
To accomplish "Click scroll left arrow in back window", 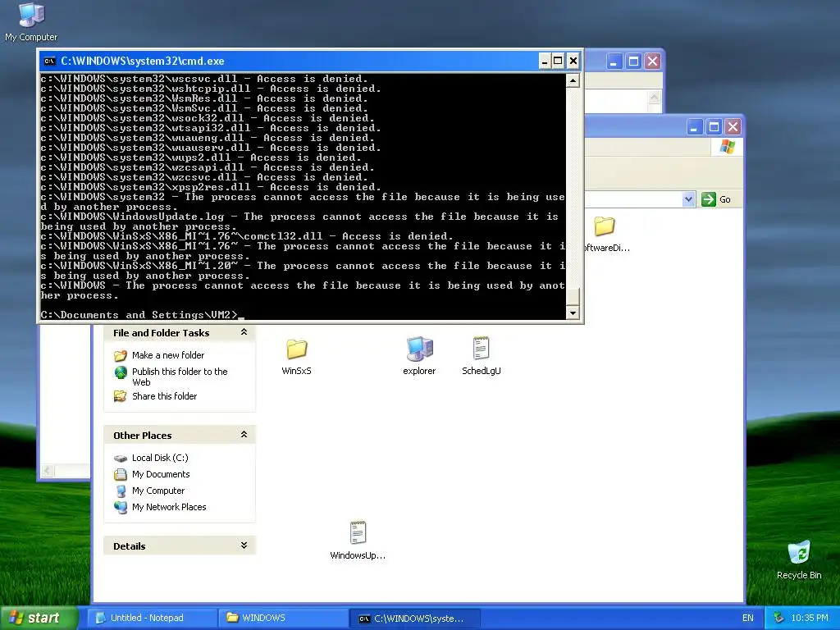I will click(48, 470).
